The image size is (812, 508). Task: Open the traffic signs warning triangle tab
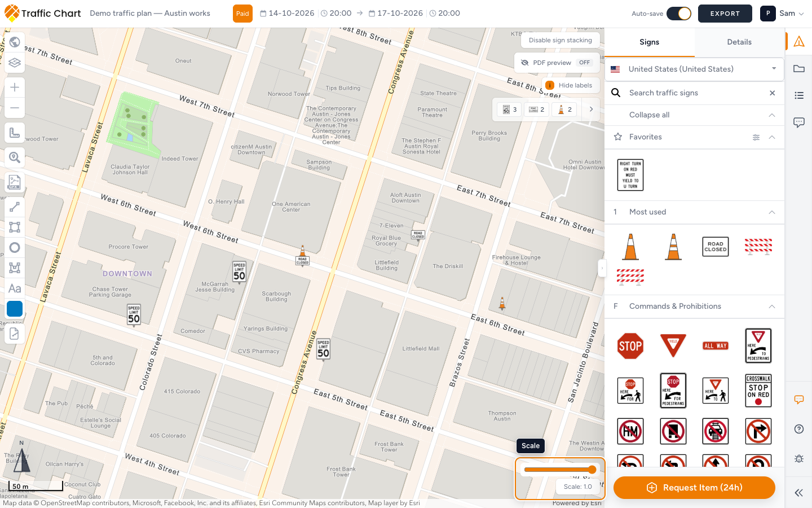(799, 41)
